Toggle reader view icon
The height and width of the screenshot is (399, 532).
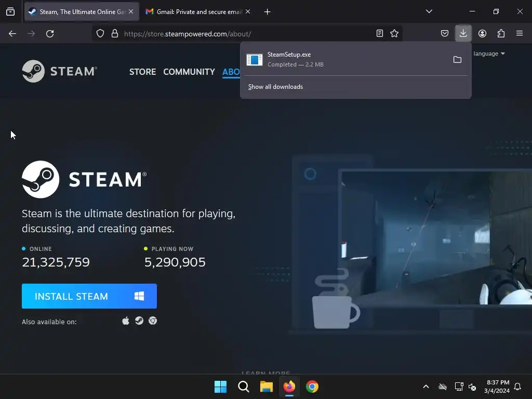(x=380, y=33)
